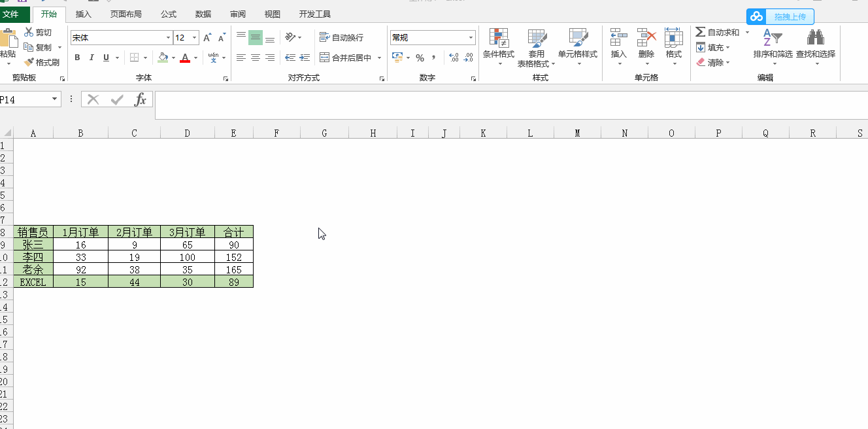Viewport: 868px width, 429px height.
Task: Click Merge and Center (合并后居中)
Action: [x=346, y=58]
